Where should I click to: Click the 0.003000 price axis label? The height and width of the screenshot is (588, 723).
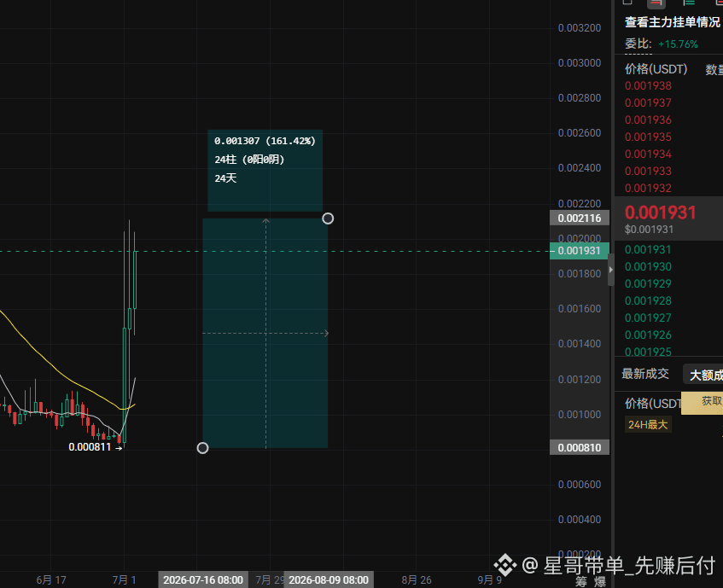pos(579,63)
